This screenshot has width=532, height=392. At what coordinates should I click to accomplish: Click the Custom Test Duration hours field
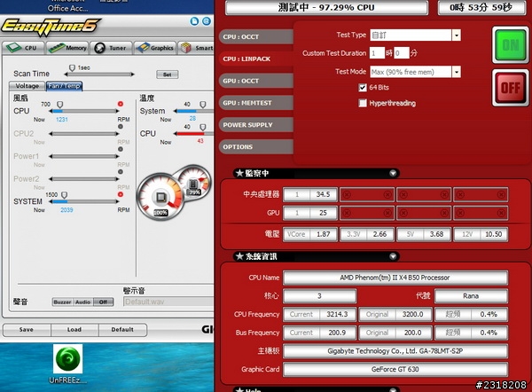(377, 53)
